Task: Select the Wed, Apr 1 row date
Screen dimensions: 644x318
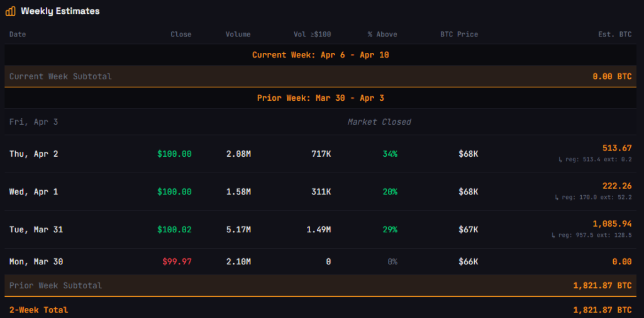Action: click(33, 191)
